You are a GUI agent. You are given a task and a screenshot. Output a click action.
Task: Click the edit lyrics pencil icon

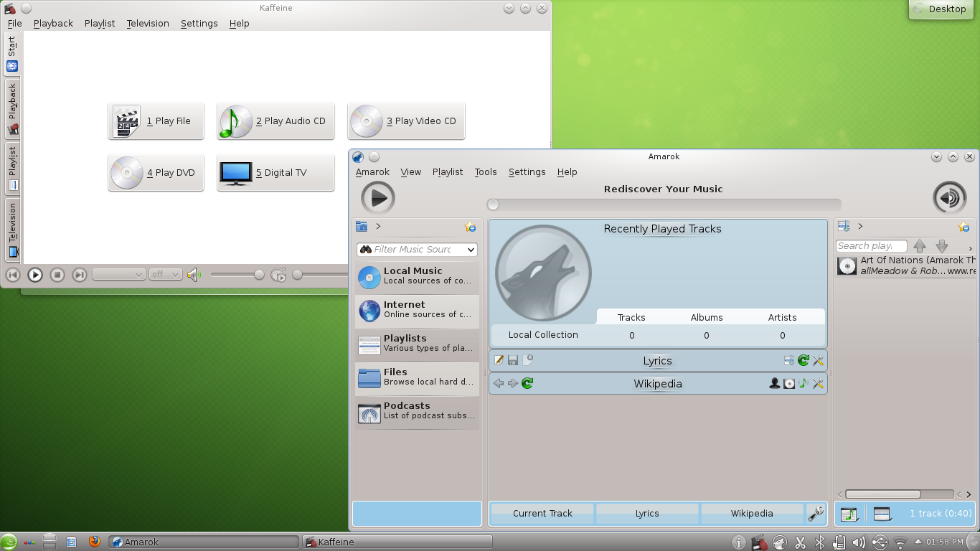coord(499,360)
